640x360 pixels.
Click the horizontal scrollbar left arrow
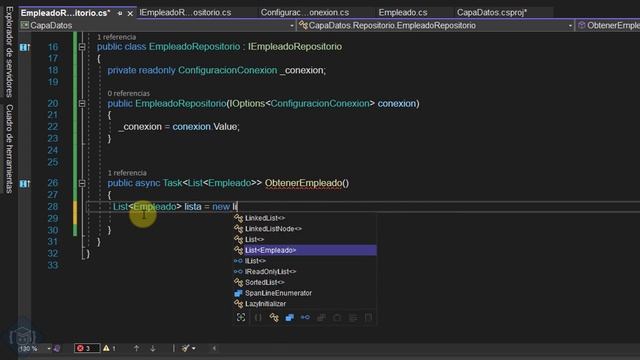point(214,348)
